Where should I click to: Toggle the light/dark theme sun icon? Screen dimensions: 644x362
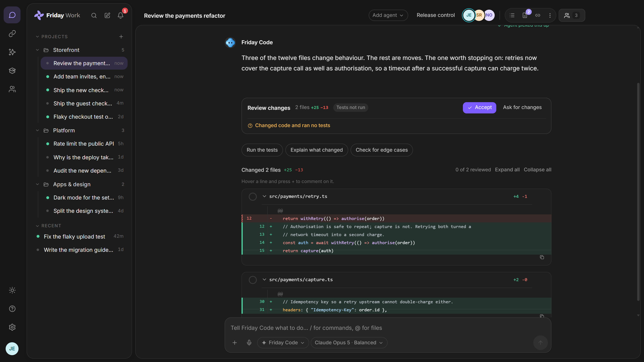coord(12,290)
